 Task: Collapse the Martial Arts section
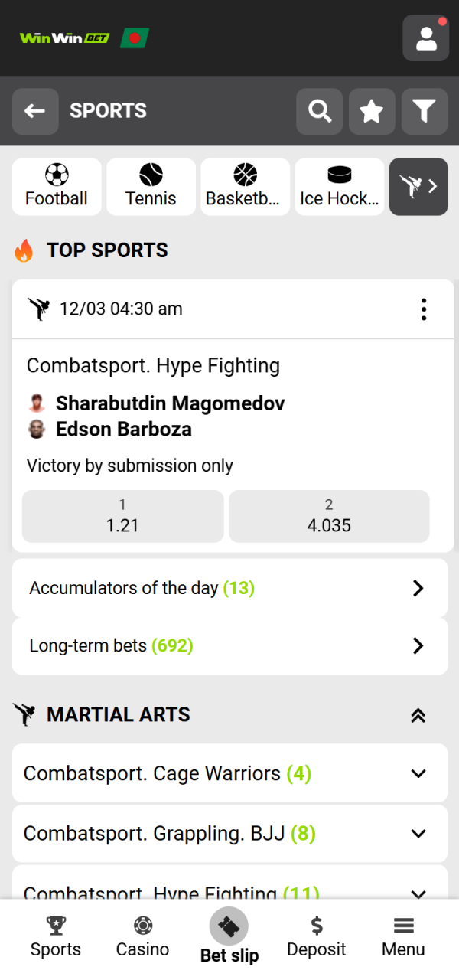(x=418, y=714)
